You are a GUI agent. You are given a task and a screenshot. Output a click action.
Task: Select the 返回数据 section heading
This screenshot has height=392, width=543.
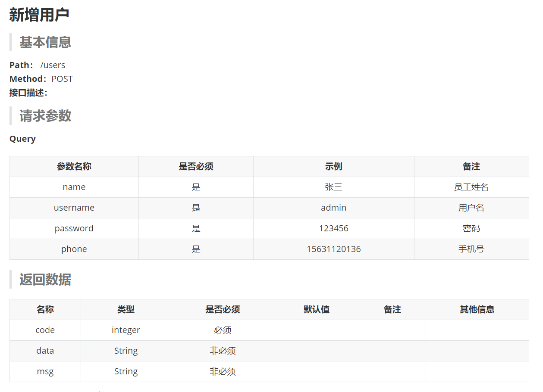(45, 280)
